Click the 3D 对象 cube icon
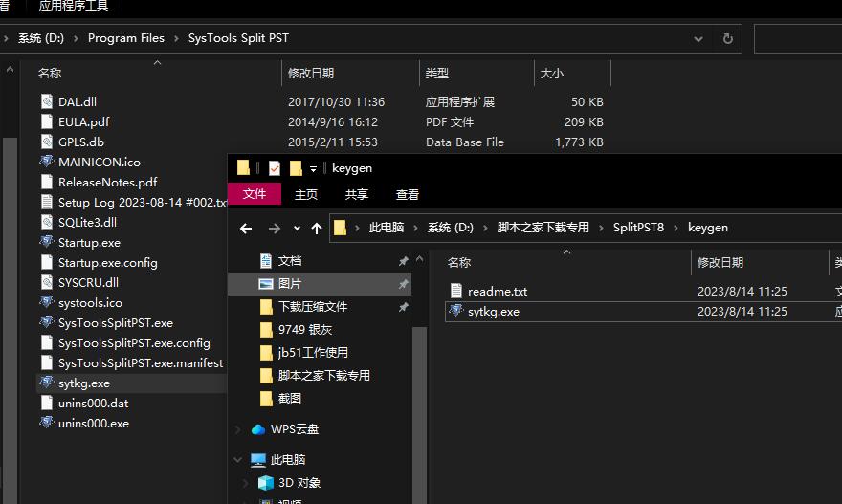The image size is (842, 504). pos(266,483)
